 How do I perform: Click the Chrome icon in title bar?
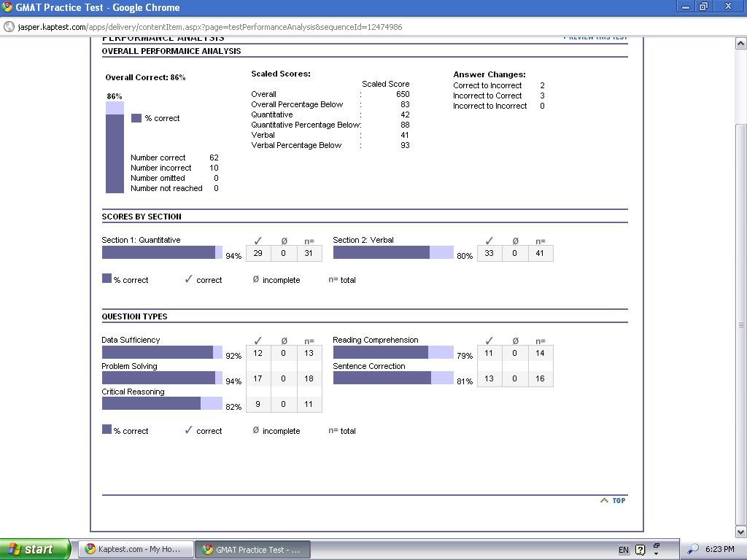click(7, 7)
